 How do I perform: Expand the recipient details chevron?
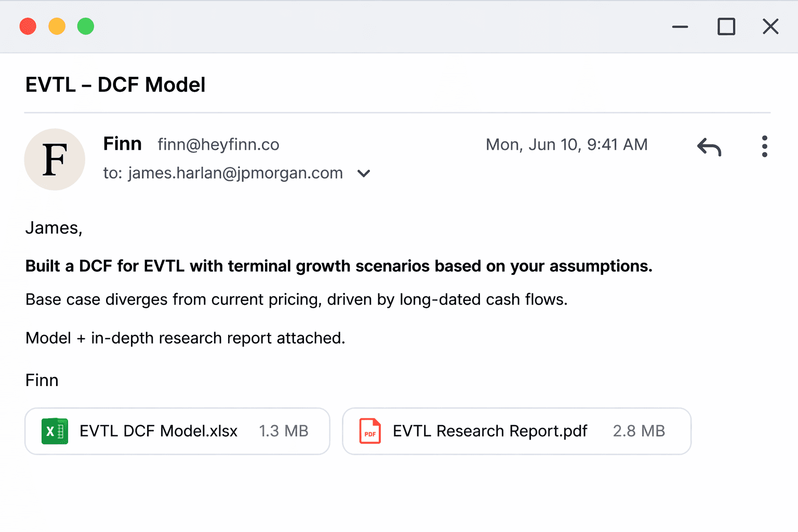point(364,174)
